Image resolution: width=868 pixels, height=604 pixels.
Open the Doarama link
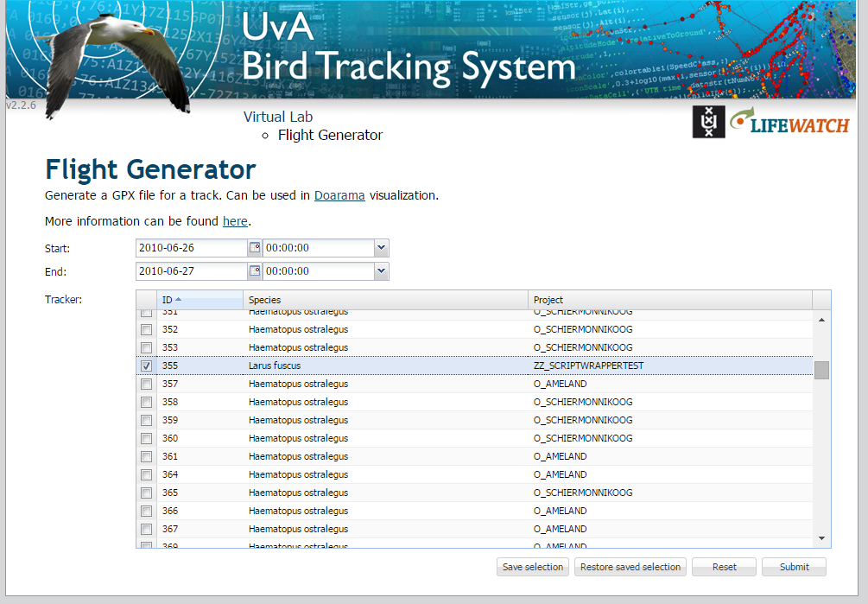coord(339,195)
